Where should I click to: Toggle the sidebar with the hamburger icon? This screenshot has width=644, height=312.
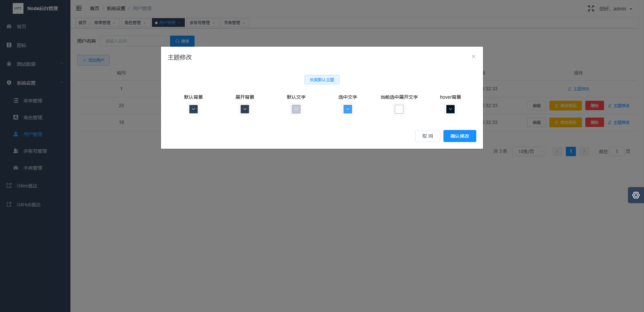pos(79,8)
